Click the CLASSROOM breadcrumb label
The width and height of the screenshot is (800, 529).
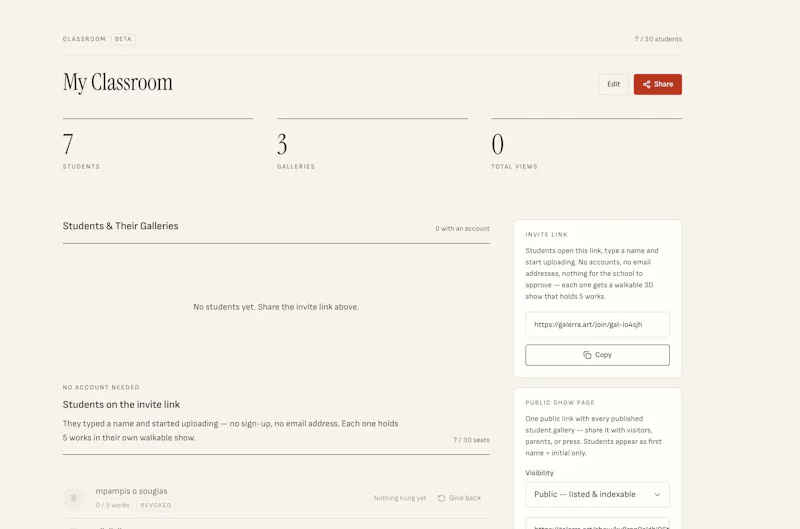point(84,39)
